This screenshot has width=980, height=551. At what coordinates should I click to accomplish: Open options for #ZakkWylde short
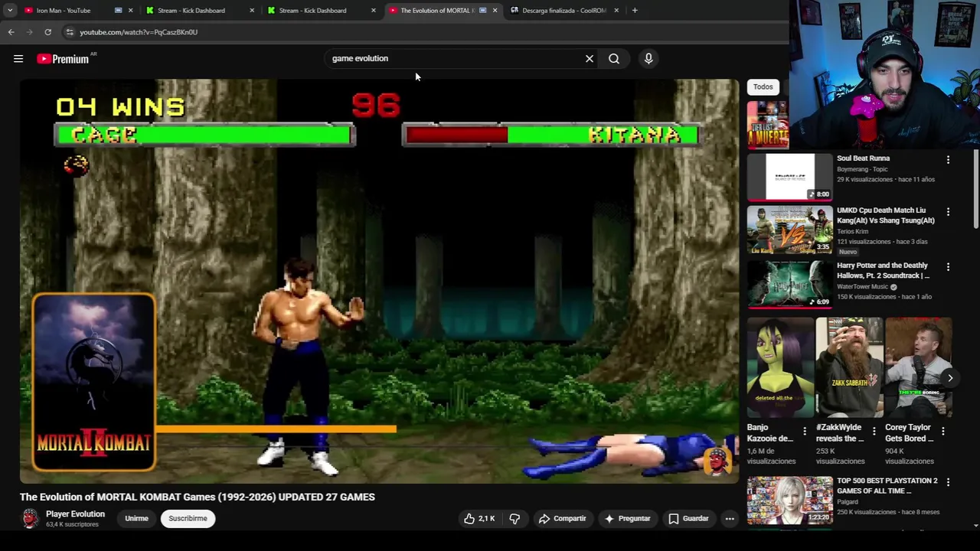pyautogui.click(x=874, y=432)
